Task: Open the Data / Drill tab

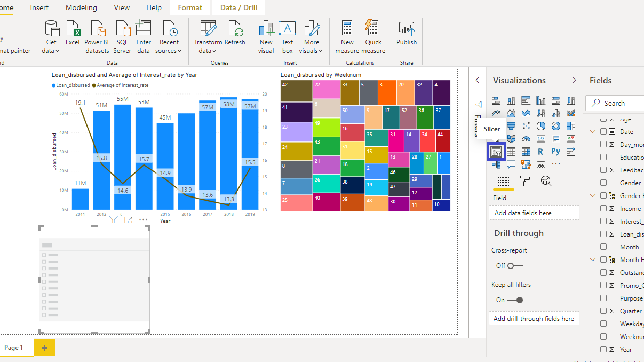Action: (x=238, y=7)
